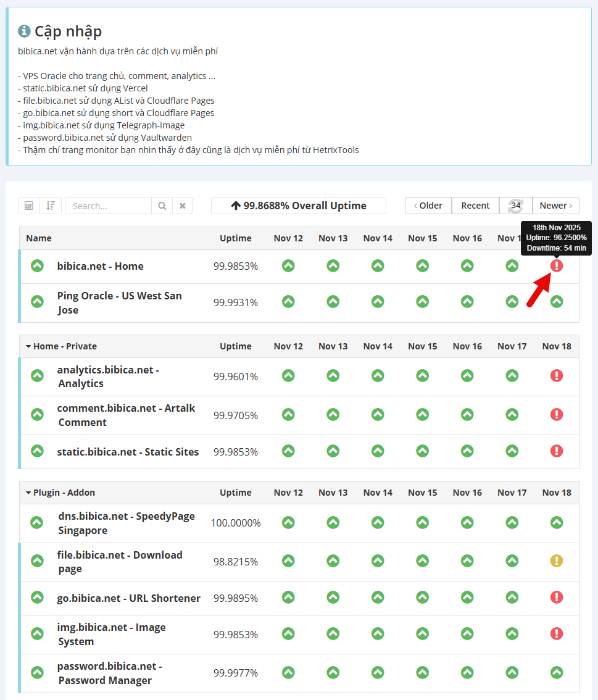Click the sort order icon
598x700 pixels.
point(51,206)
